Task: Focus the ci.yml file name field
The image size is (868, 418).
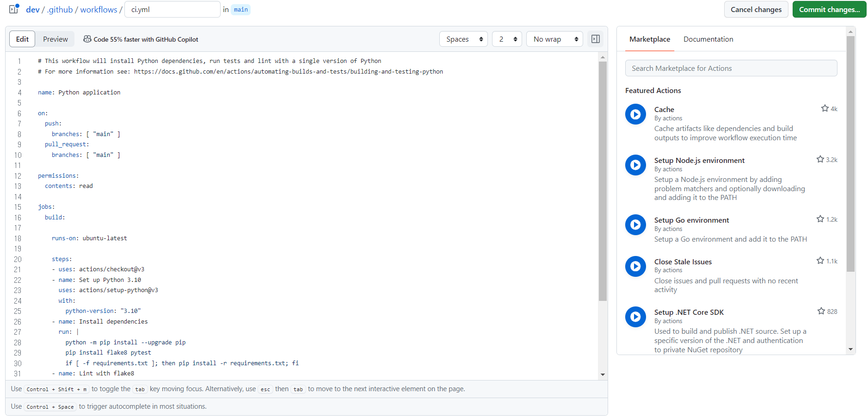Action: point(172,9)
